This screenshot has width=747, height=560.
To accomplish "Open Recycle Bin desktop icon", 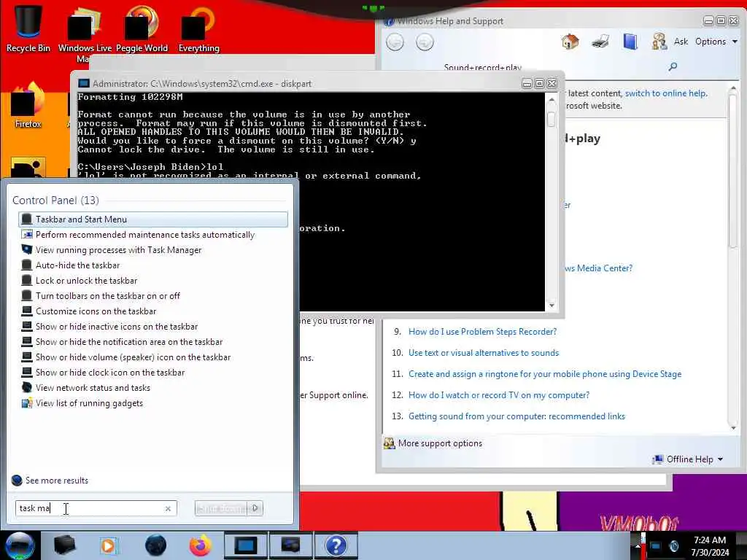I will [x=28, y=28].
